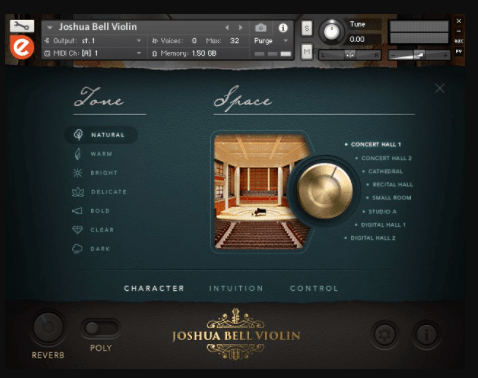This screenshot has width=478, height=378.
Task: Select Concert Hall 2 space
Action: [384, 158]
